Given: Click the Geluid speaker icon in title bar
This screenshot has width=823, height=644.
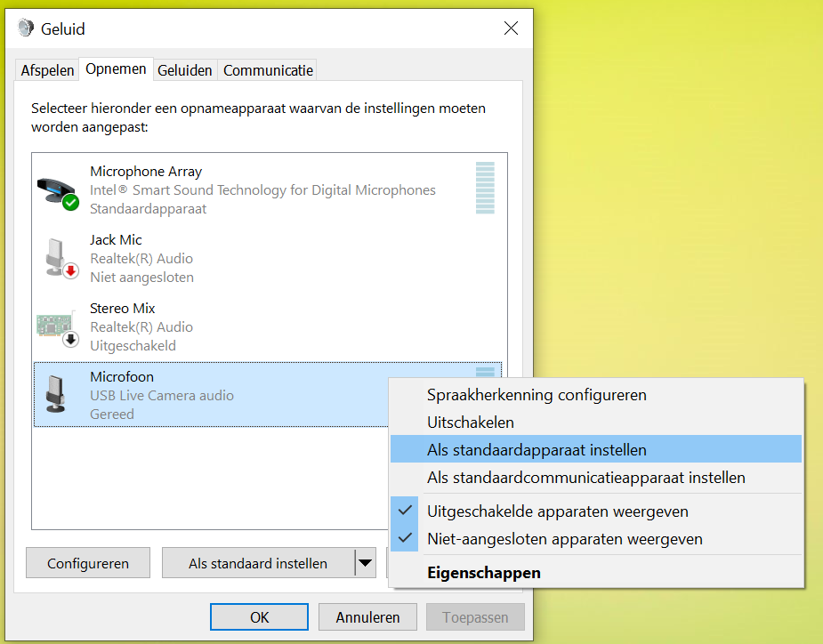Looking at the screenshot, I should coord(26,28).
